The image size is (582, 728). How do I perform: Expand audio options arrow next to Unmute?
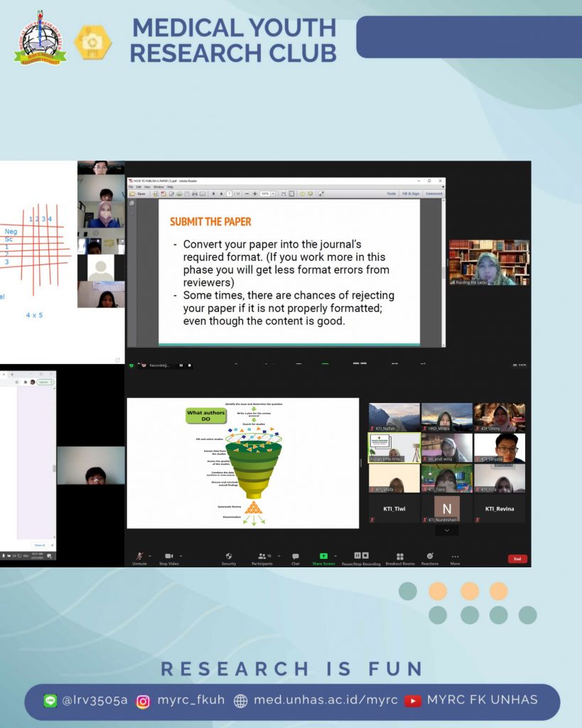(x=149, y=556)
